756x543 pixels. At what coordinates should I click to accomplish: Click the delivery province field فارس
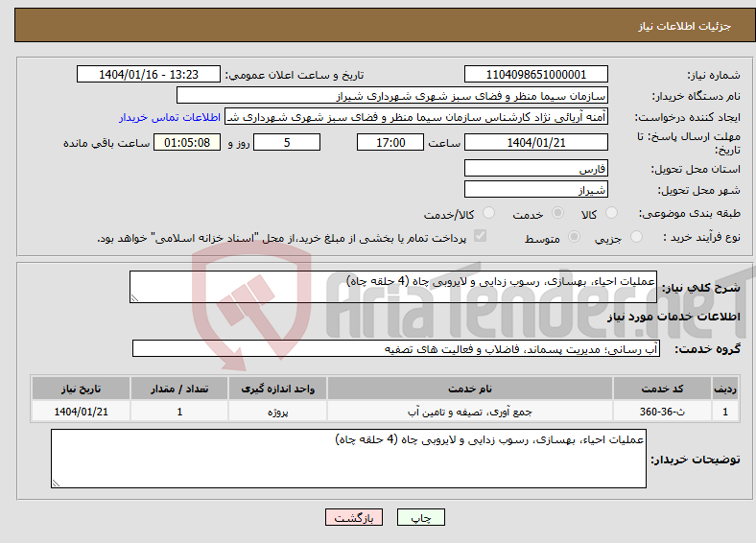[x=535, y=168]
